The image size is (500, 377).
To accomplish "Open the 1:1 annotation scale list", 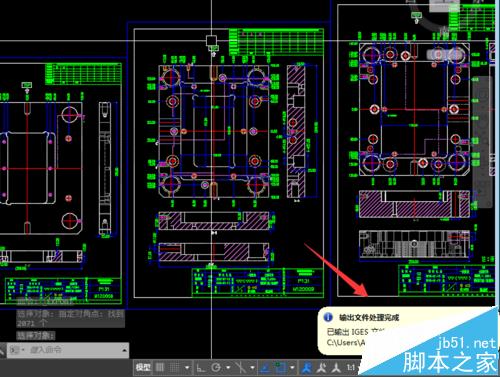I will (x=350, y=368).
